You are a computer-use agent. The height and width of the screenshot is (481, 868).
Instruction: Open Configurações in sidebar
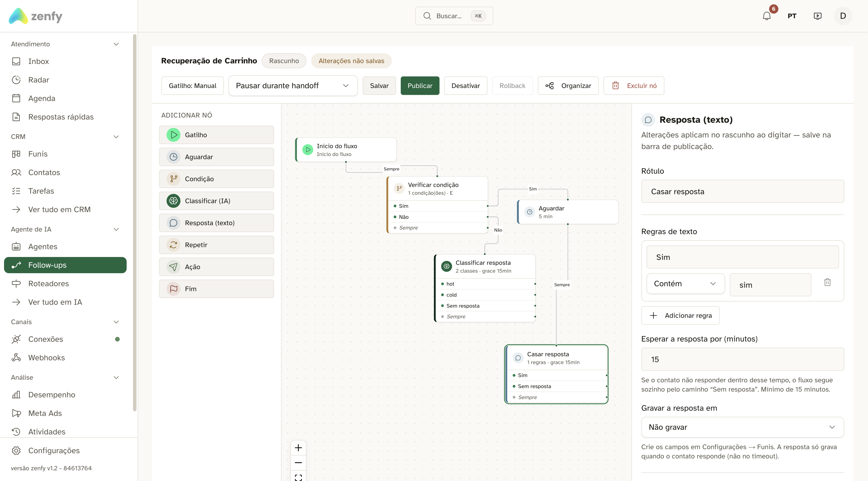(65, 451)
